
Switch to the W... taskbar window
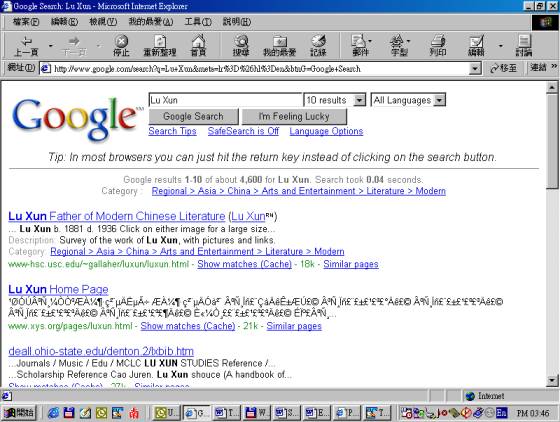257,413
